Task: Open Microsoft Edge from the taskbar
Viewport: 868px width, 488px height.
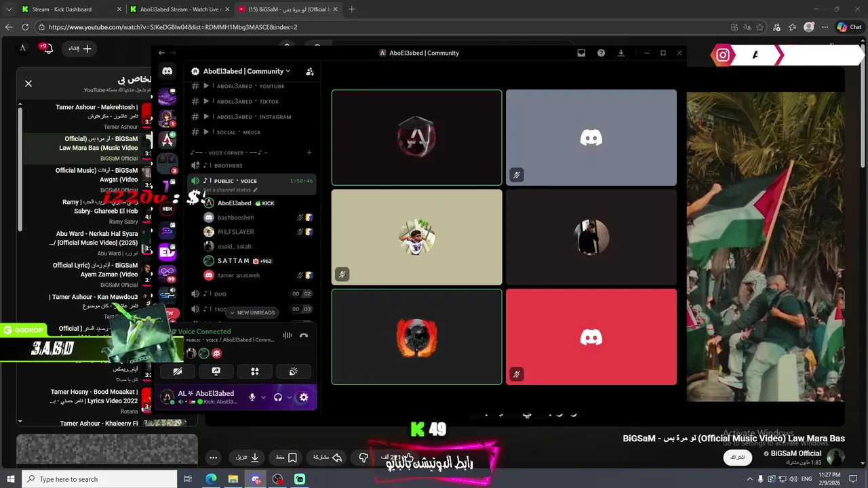Action: tap(211, 479)
